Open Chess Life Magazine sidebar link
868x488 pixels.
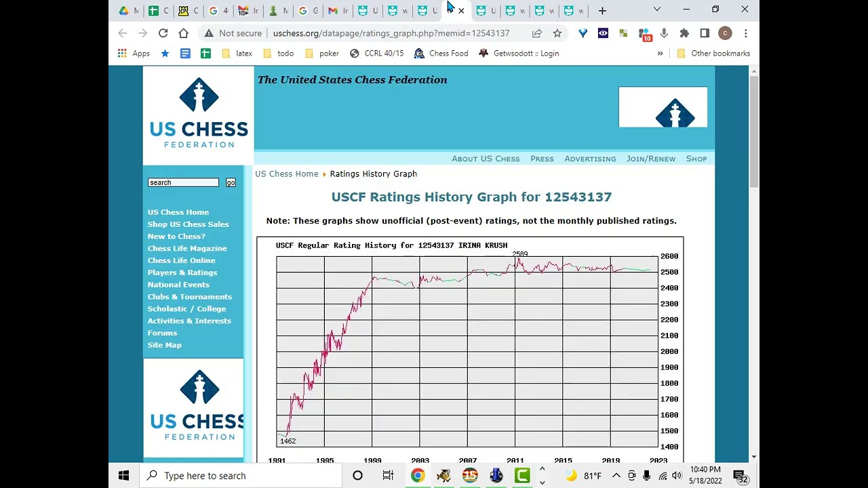[x=187, y=249]
